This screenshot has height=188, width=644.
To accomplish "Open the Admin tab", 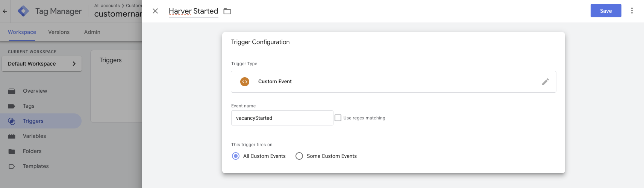I will 92,32.
